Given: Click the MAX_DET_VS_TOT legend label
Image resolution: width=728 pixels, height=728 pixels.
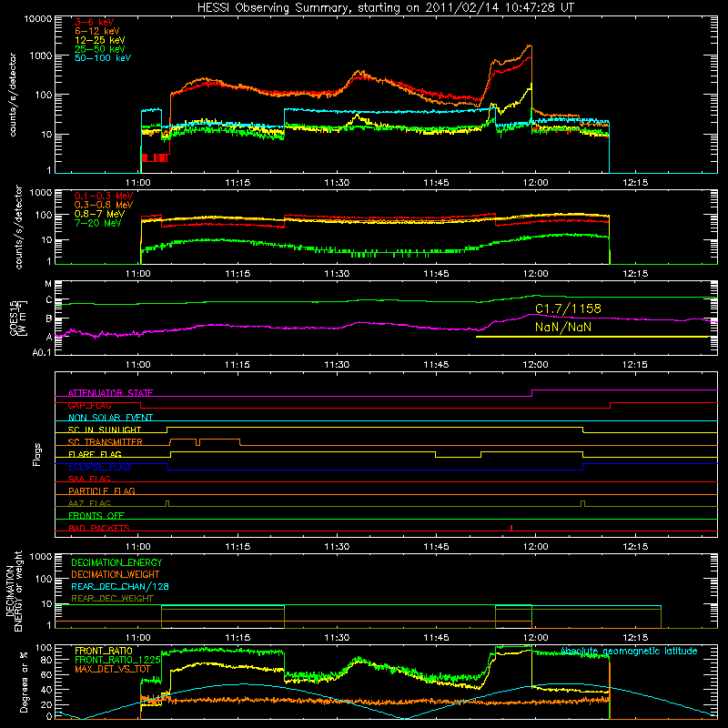Looking at the screenshot, I should click(113, 669).
